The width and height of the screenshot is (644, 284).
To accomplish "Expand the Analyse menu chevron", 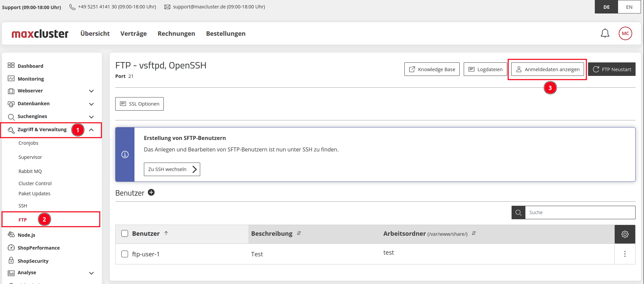I will pyautogui.click(x=91, y=273).
